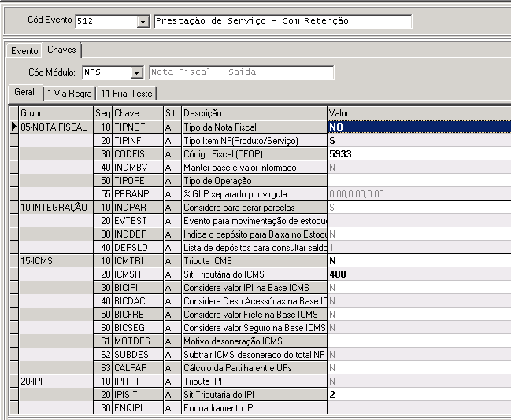This screenshot has height=420, width=511.
Task: Open the Cód Evento dropdown arrow
Action: click(143, 21)
